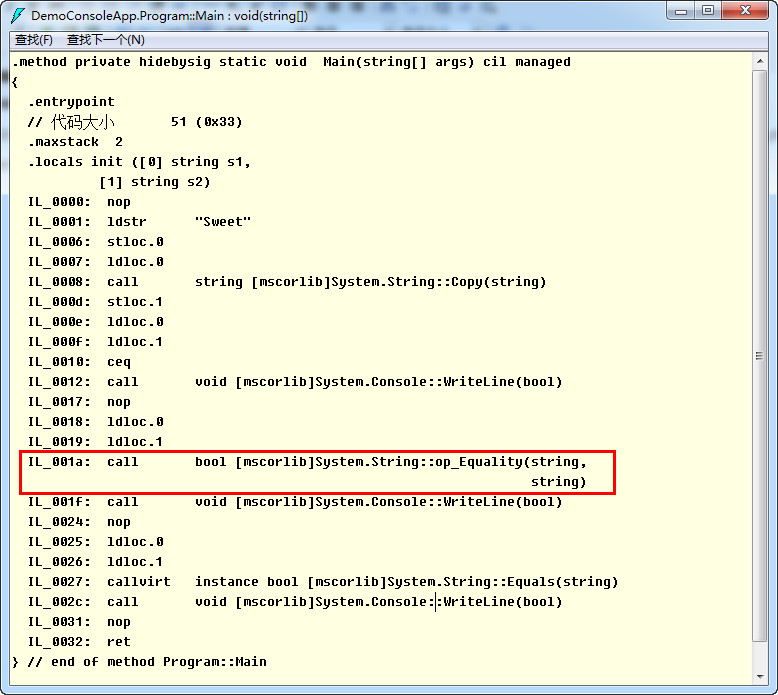Click the .entrypoint directive line
Image resolution: width=778 pixels, height=695 pixels.
71,102
